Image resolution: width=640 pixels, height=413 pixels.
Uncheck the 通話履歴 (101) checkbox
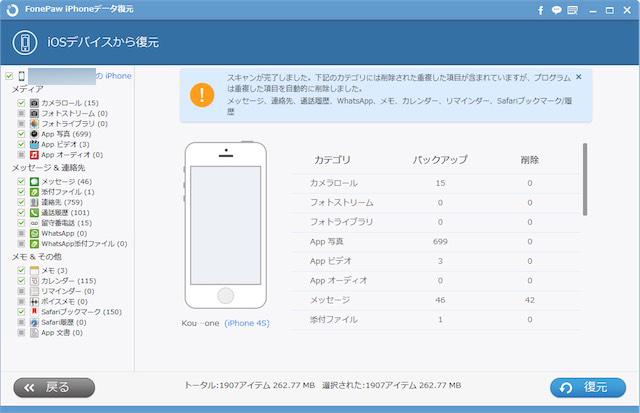pyautogui.click(x=21, y=213)
